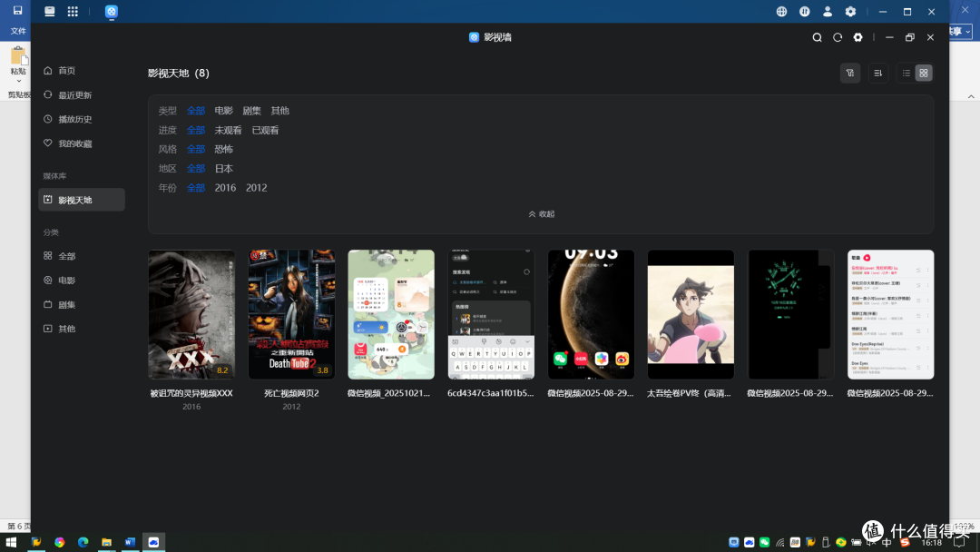Open the apps grid icon in top bar

[73, 11]
